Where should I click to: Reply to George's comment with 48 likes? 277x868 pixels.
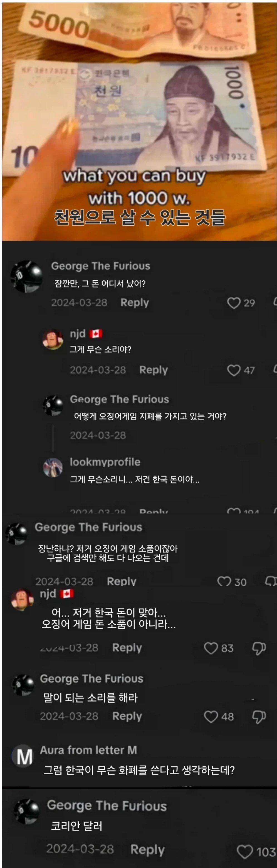[x=127, y=716]
